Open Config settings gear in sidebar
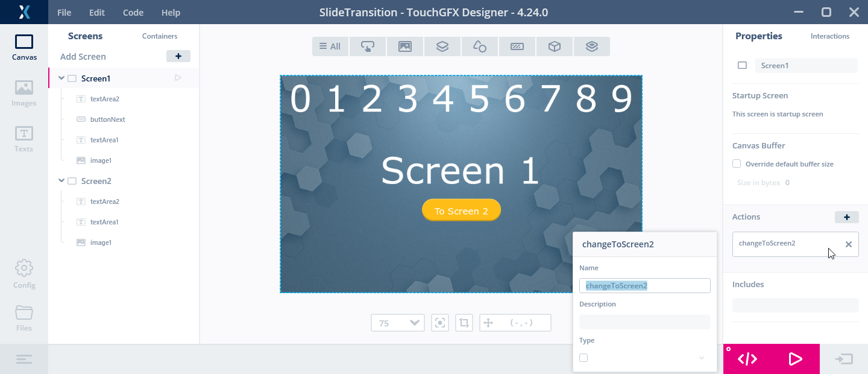The width and height of the screenshot is (868, 374). tap(24, 274)
